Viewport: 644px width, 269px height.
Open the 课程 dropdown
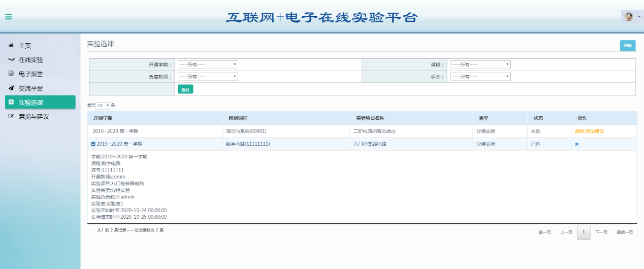[x=480, y=64]
